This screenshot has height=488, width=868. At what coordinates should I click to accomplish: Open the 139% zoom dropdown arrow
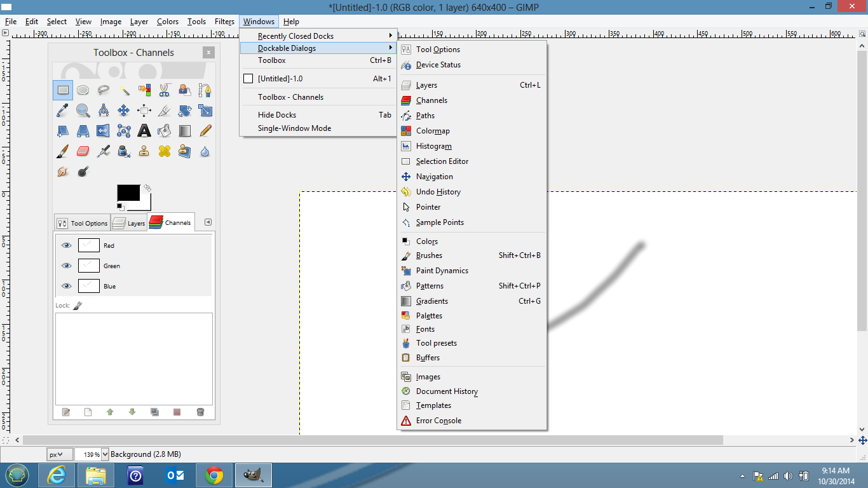(105, 454)
